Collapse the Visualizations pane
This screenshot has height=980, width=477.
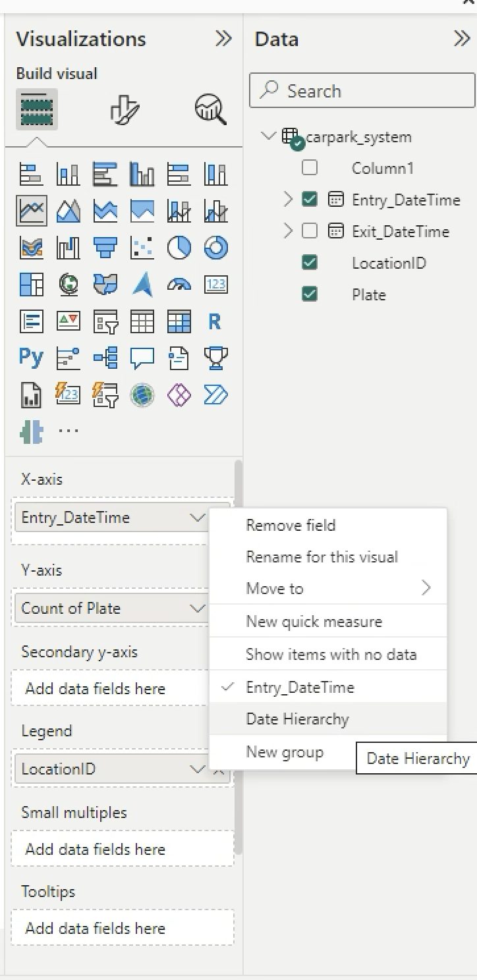(223, 39)
